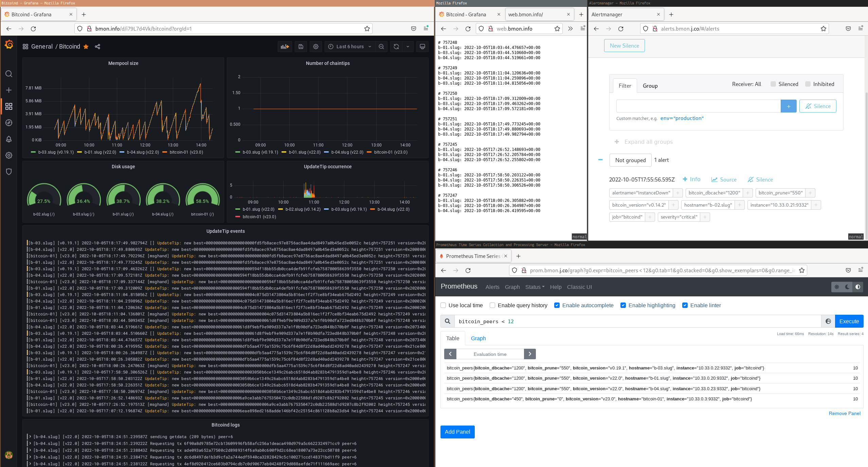
Task: Click the Grafana zoom out time range icon
Action: click(x=381, y=47)
